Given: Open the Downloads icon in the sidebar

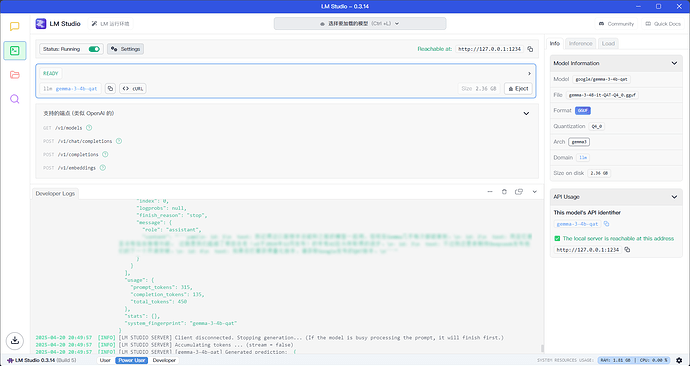Looking at the screenshot, I should pyautogui.click(x=15, y=340).
